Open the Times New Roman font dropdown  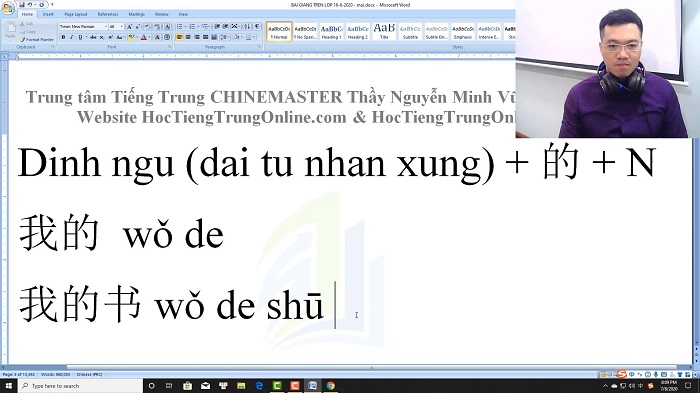(105, 26)
